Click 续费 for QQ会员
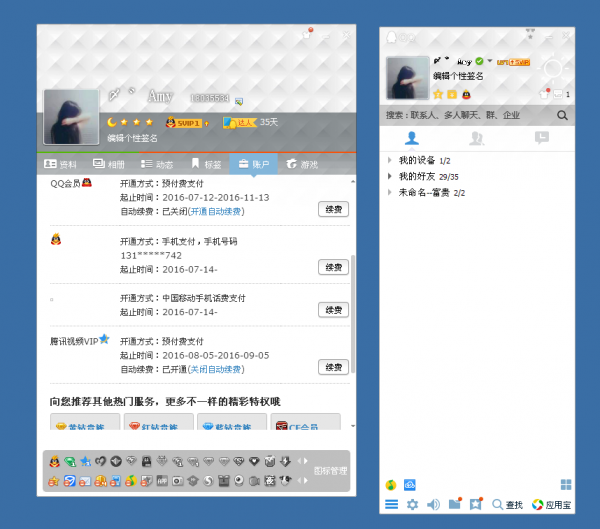 pyautogui.click(x=333, y=209)
